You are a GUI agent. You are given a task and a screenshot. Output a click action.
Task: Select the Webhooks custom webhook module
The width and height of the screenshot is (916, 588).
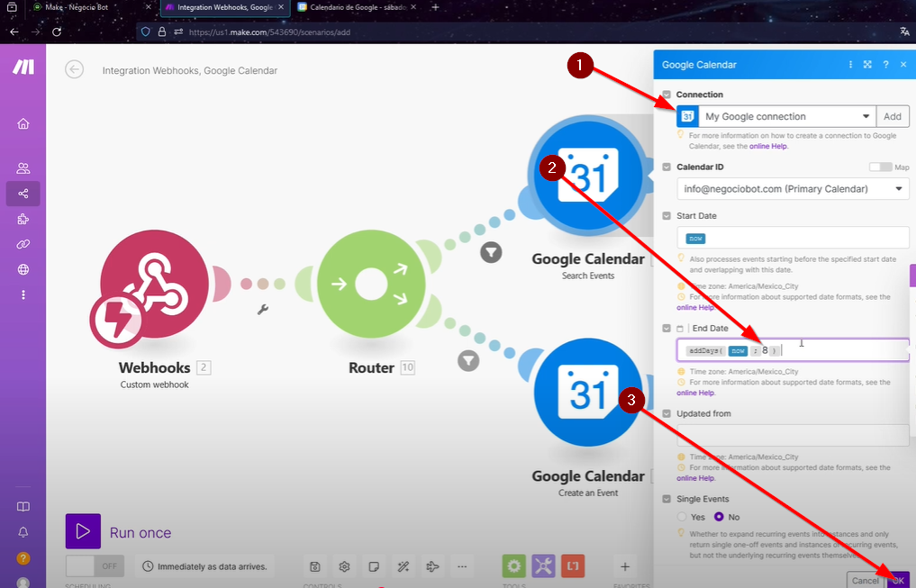point(153,284)
